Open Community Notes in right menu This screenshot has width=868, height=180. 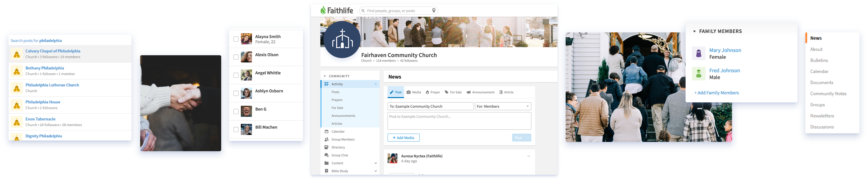(828, 94)
